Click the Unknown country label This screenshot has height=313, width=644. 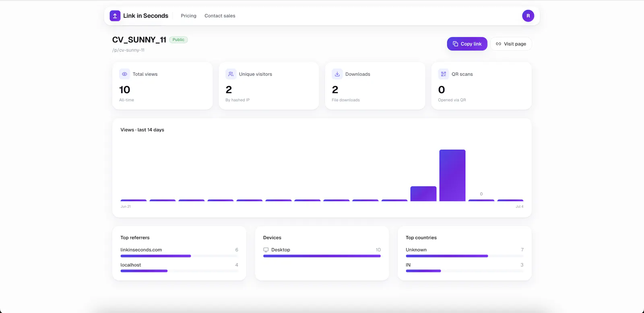point(416,250)
